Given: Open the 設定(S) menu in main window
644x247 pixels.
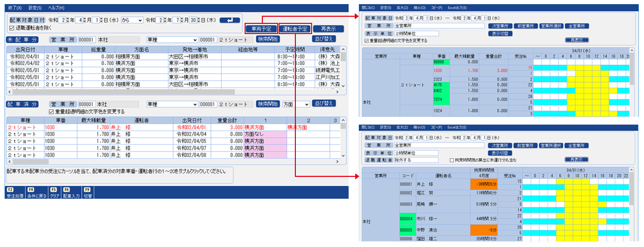Looking at the screenshot, I should (x=35, y=8).
